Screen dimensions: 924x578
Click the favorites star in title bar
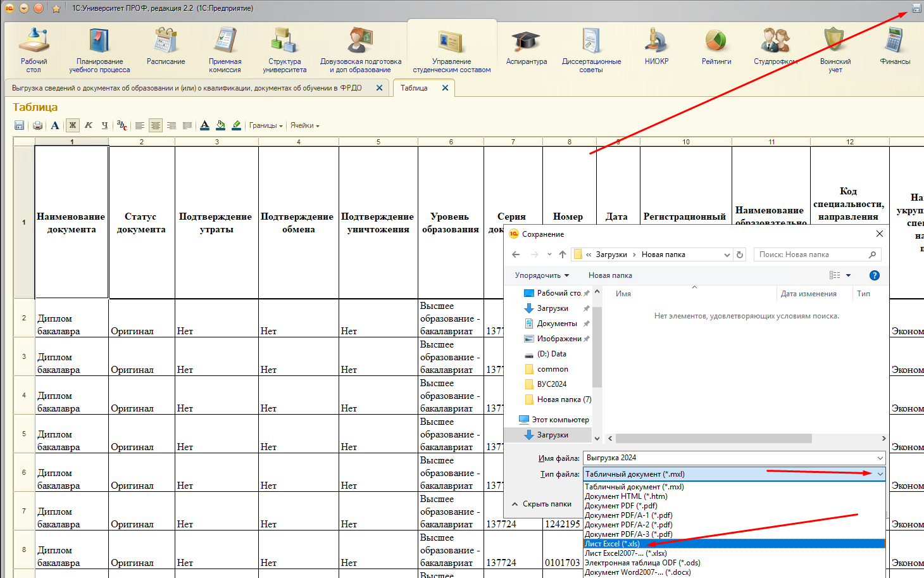click(56, 8)
